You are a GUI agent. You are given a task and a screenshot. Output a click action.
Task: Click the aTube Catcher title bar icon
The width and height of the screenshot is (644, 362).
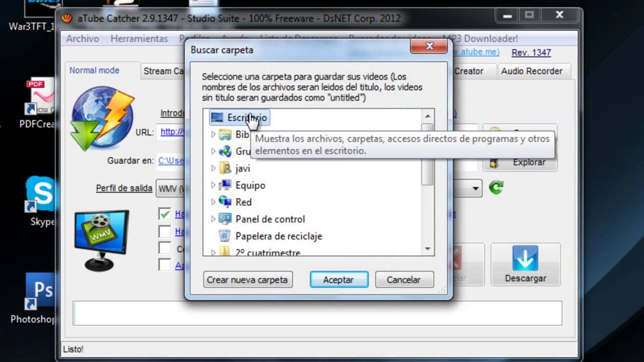[x=67, y=18]
